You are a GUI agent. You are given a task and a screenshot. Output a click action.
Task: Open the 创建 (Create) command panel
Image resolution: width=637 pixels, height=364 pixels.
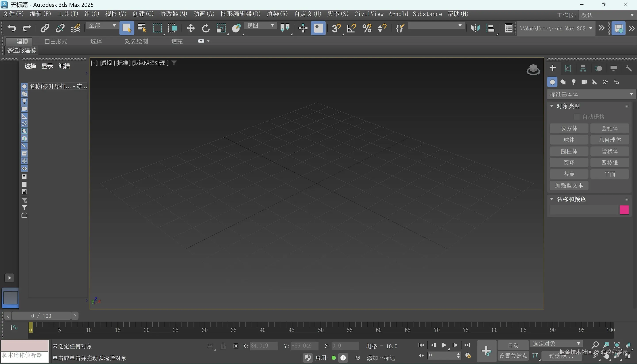553,68
